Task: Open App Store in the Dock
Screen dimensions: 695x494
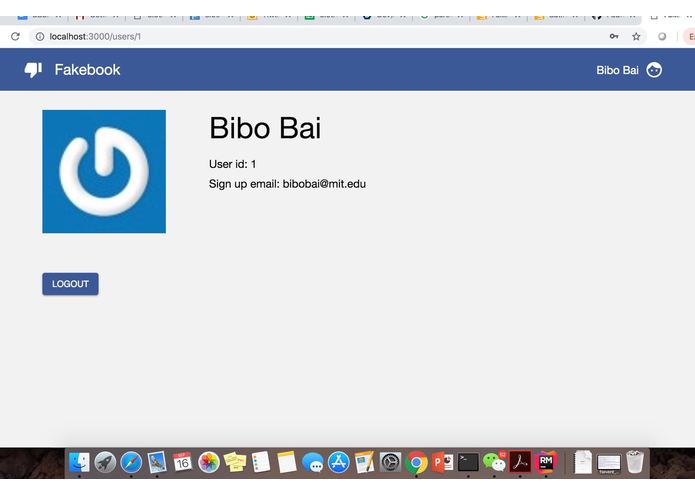Action: tap(339, 463)
